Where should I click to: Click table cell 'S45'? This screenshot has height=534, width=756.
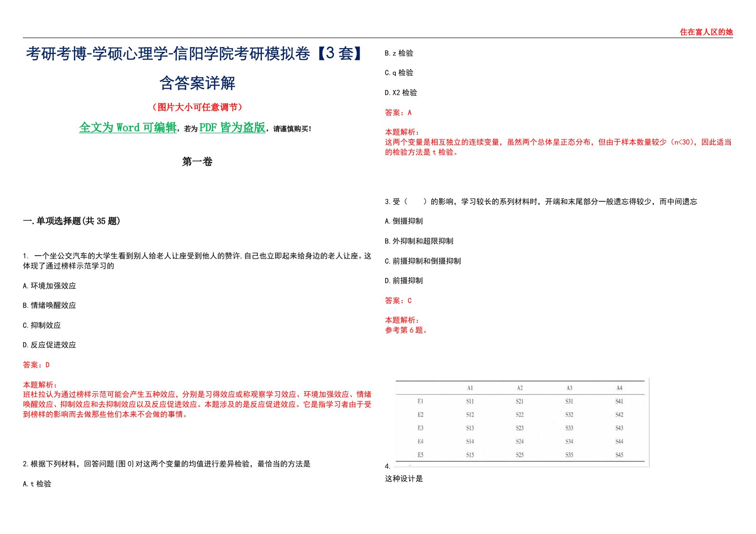coord(619,455)
